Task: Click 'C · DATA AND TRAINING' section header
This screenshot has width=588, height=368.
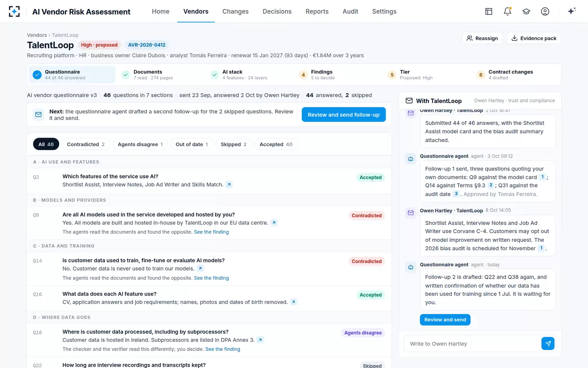Action: 64,246
